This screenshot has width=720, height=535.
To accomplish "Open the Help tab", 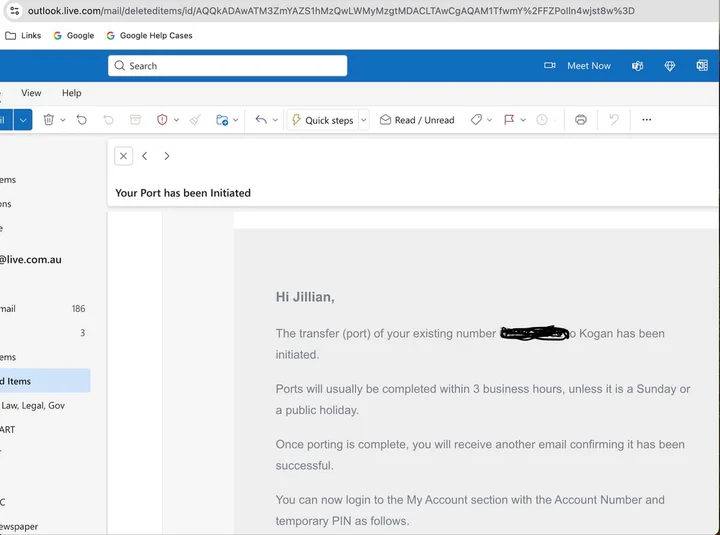I will [72, 93].
